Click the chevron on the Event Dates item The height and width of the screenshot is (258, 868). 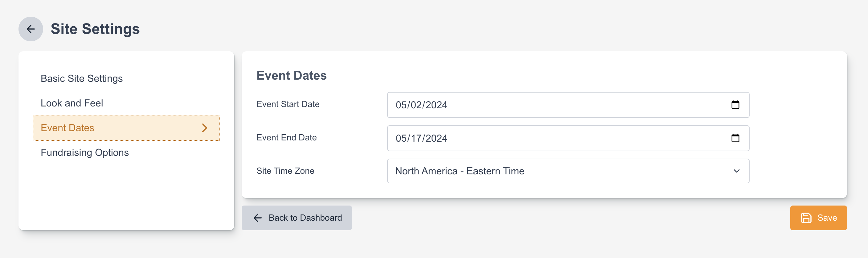[x=205, y=128]
